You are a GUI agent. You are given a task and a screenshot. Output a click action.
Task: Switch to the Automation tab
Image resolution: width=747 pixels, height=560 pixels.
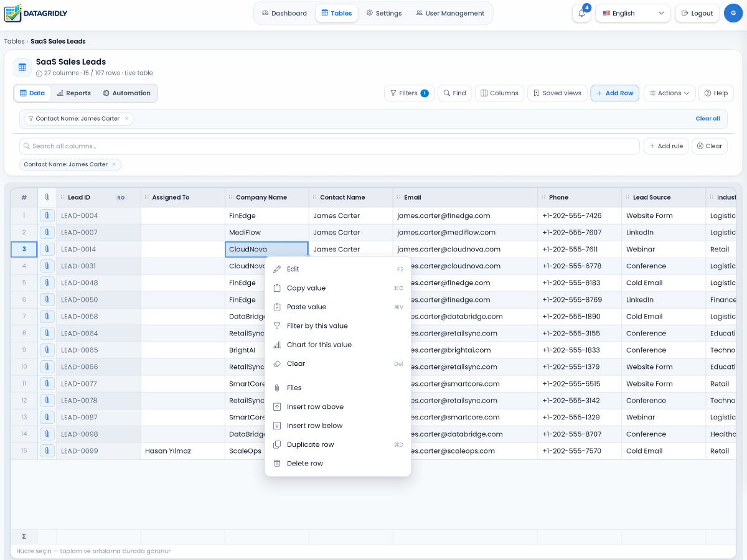[126, 93]
